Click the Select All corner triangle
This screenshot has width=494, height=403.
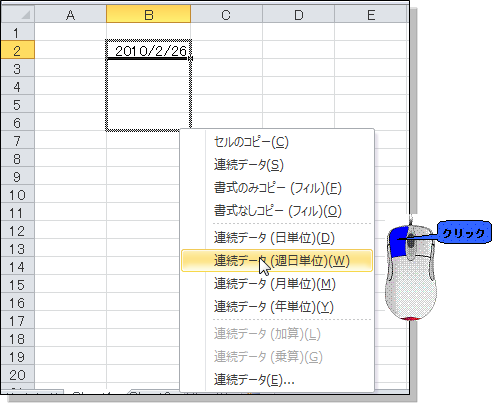point(25,15)
